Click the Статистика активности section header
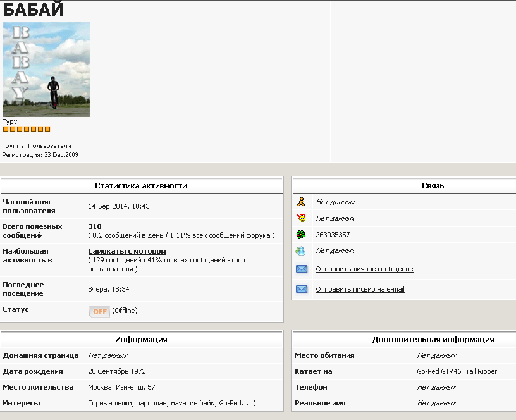 [141, 186]
